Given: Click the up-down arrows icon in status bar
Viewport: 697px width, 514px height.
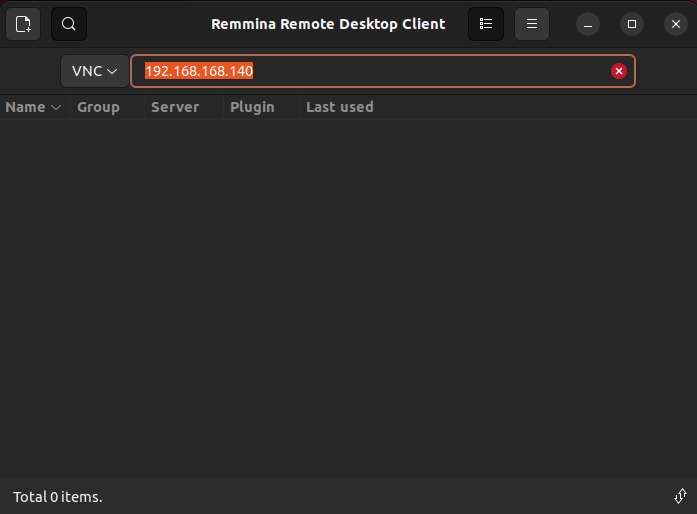Looking at the screenshot, I should [680, 496].
